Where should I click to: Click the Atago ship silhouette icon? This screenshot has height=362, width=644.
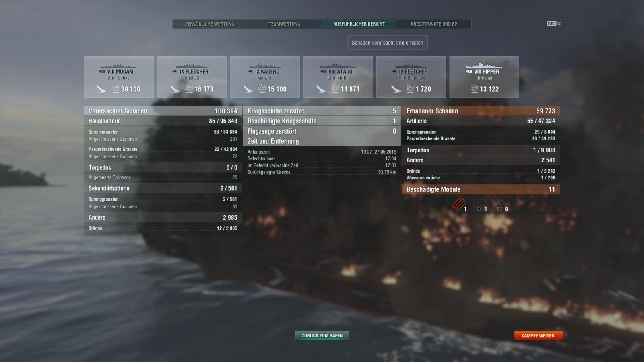(x=337, y=65)
